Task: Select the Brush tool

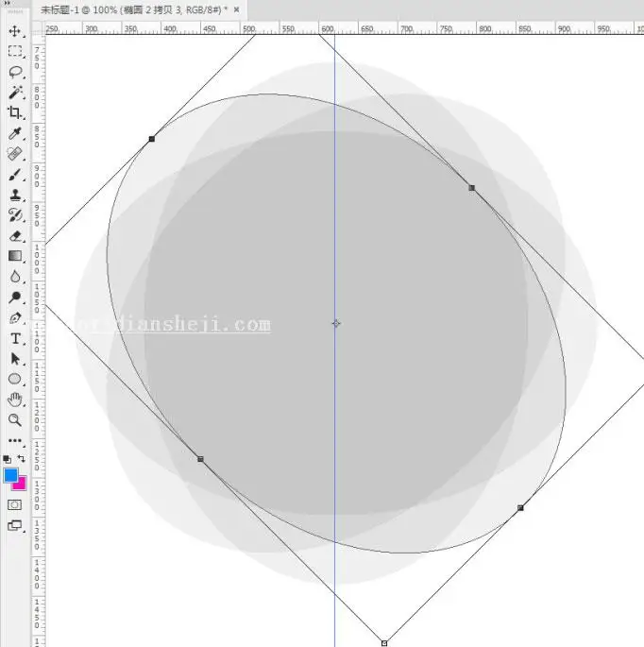Action: pyautogui.click(x=15, y=175)
